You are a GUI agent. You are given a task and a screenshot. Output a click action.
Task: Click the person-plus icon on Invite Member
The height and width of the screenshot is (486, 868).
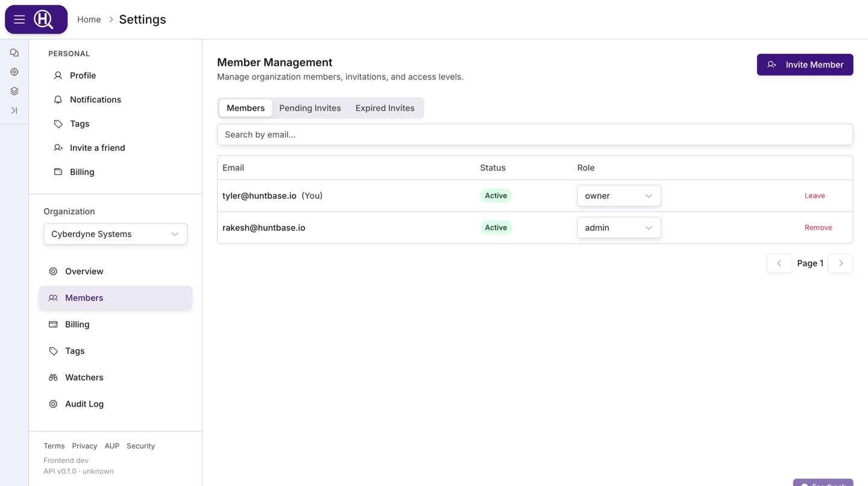tap(772, 65)
